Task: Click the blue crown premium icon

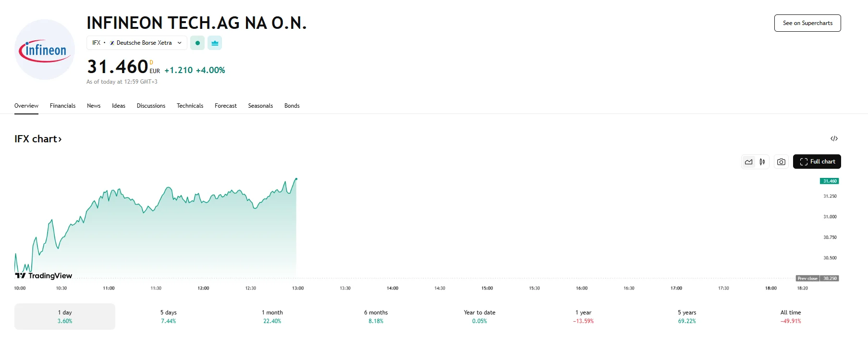Action: point(215,43)
